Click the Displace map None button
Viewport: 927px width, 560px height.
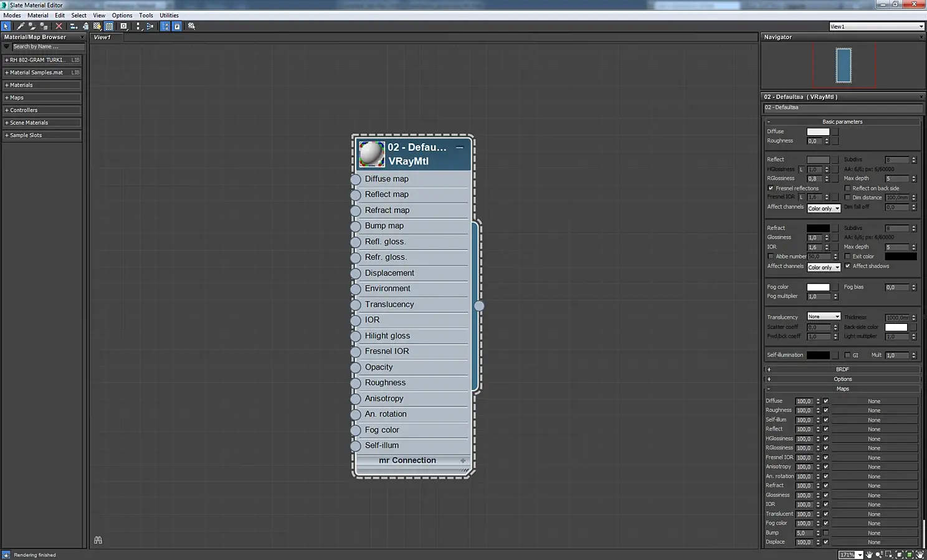click(874, 543)
